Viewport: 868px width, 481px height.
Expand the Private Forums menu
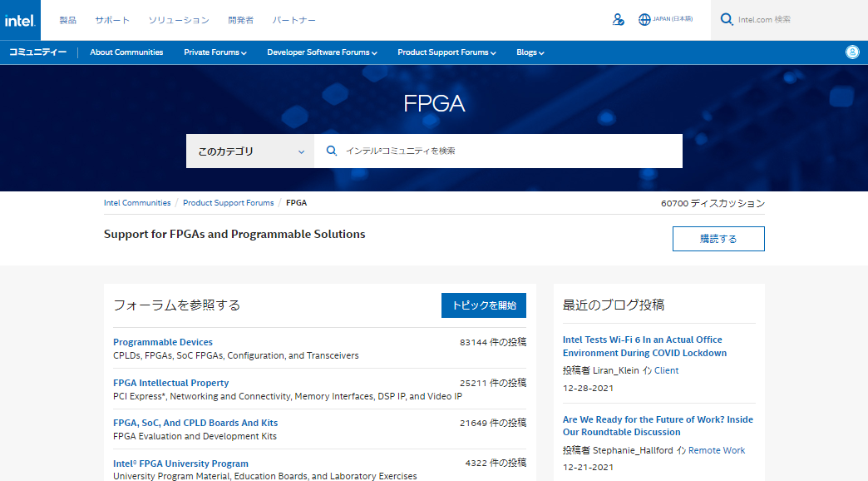(215, 52)
